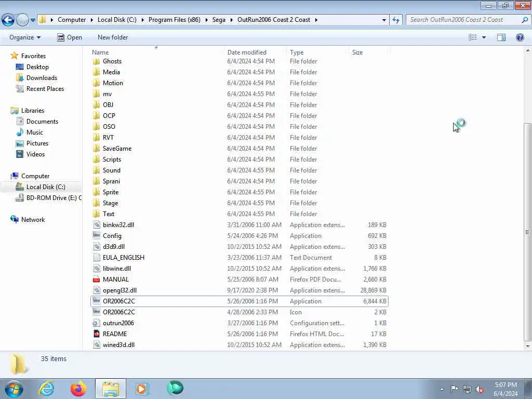Open the Help question mark icon

(520, 37)
